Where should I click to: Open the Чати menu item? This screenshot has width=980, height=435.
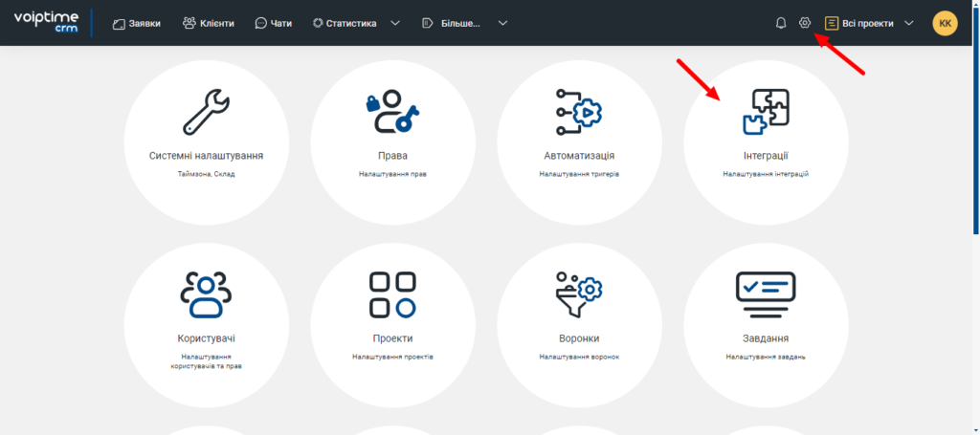(x=273, y=23)
